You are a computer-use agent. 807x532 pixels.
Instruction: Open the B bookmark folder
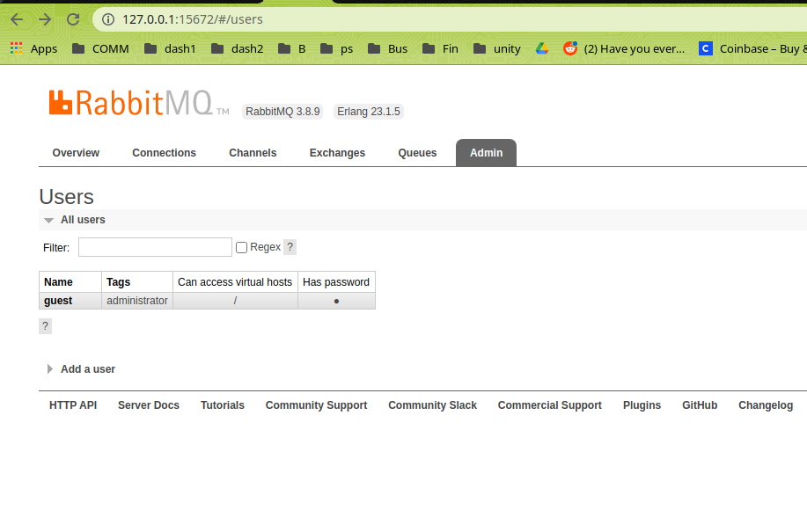click(x=292, y=49)
